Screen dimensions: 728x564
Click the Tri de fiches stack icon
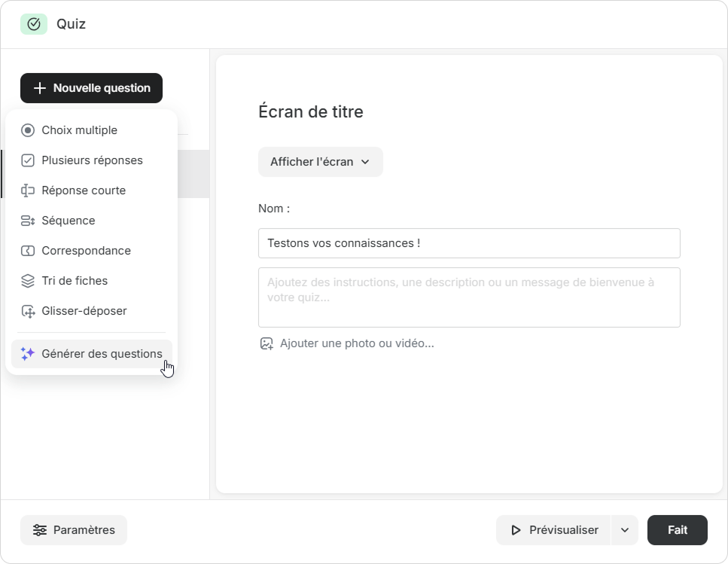click(28, 281)
